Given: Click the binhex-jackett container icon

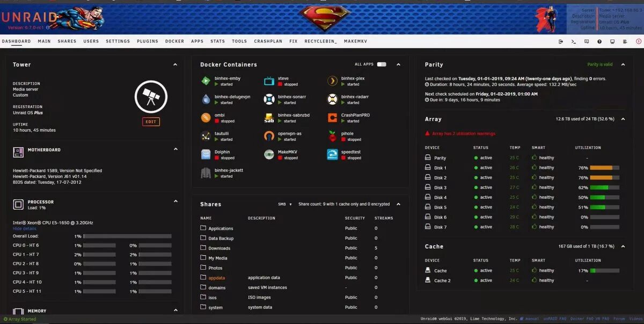Looking at the screenshot, I should point(206,173).
